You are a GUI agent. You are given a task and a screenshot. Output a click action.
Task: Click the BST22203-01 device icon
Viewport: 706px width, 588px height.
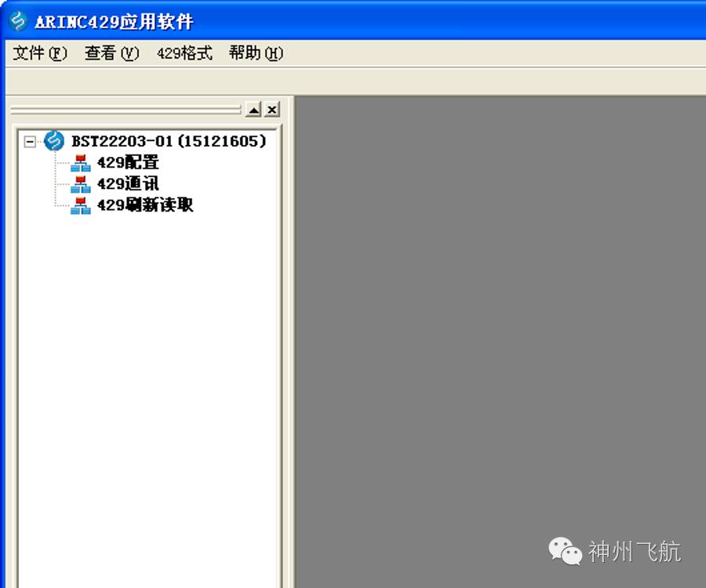click(54, 141)
